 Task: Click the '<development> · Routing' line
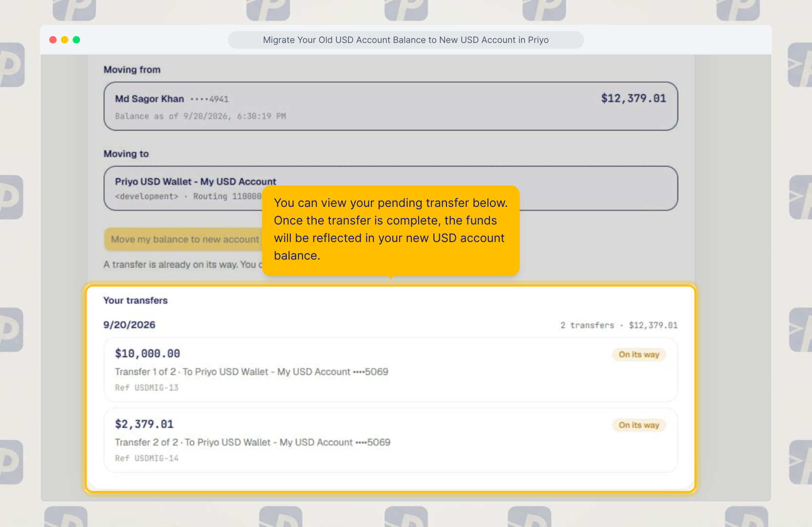click(x=188, y=196)
